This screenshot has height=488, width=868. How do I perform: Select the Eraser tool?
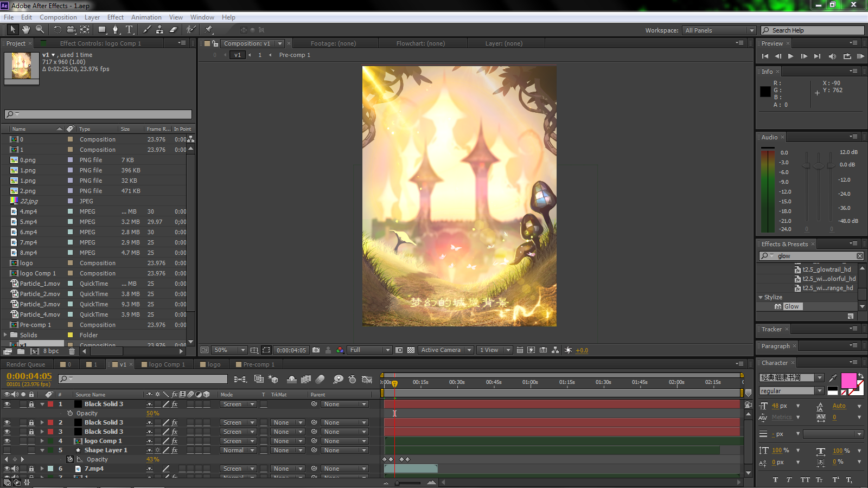174,29
